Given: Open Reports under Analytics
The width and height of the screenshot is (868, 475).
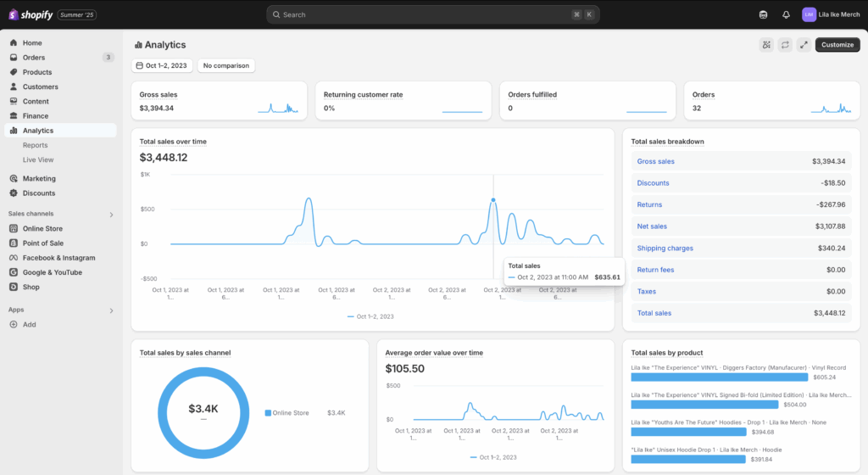Looking at the screenshot, I should [x=35, y=145].
